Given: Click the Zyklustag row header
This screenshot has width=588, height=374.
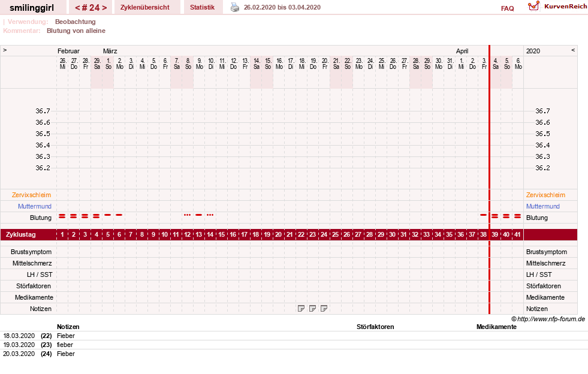Looking at the screenshot, I should pyautogui.click(x=21, y=234).
